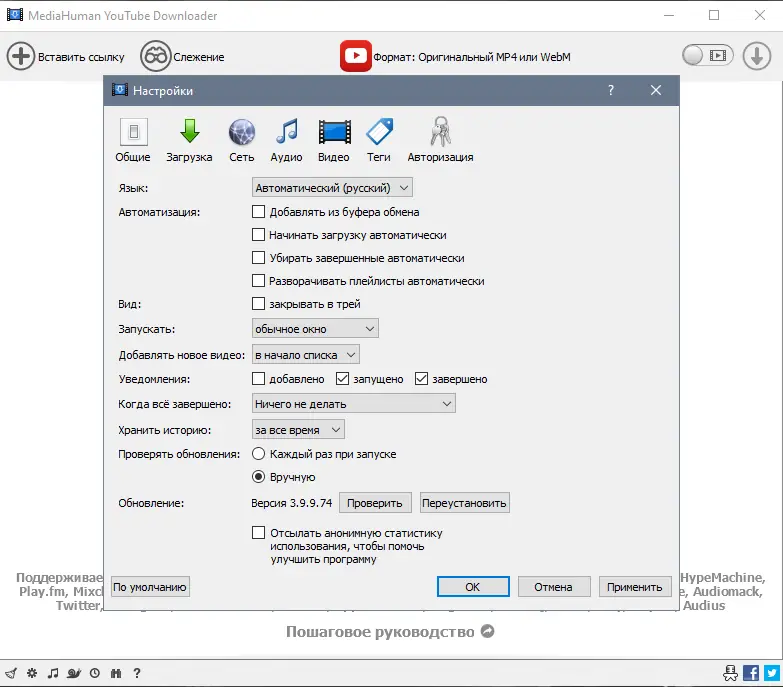
Task: Close the Настройки dialog
Action: coord(656,90)
